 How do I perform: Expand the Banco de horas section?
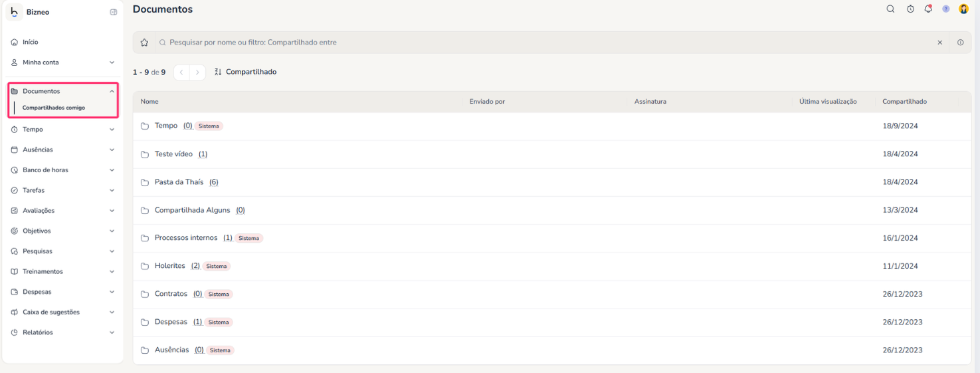point(112,170)
